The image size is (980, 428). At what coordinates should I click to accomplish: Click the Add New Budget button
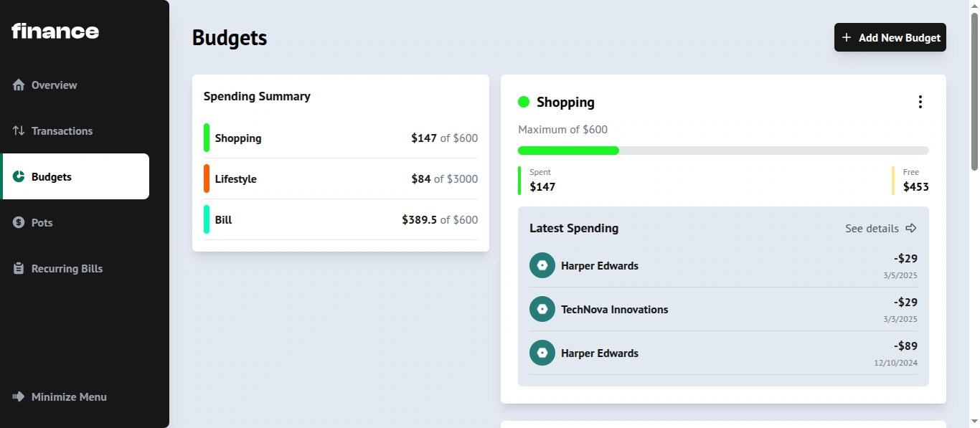pos(890,37)
